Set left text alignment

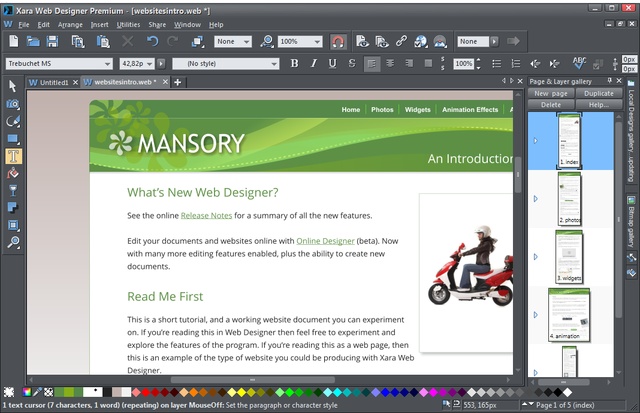pos(371,64)
